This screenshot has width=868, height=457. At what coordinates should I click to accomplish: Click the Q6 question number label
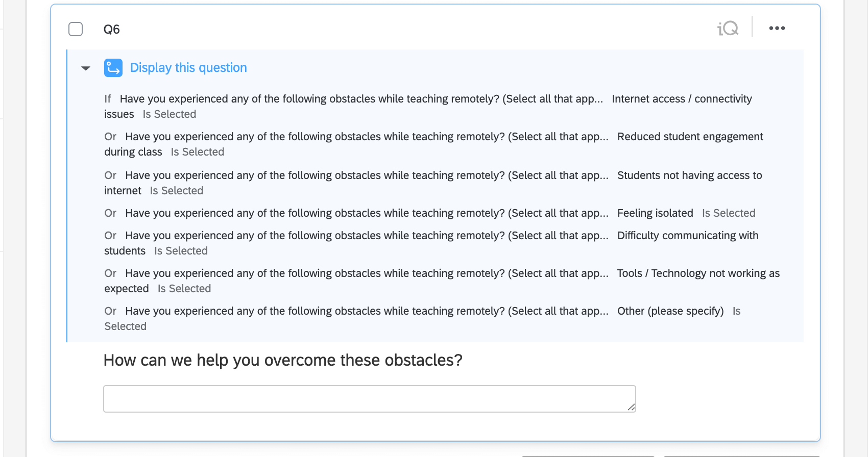[111, 30]
